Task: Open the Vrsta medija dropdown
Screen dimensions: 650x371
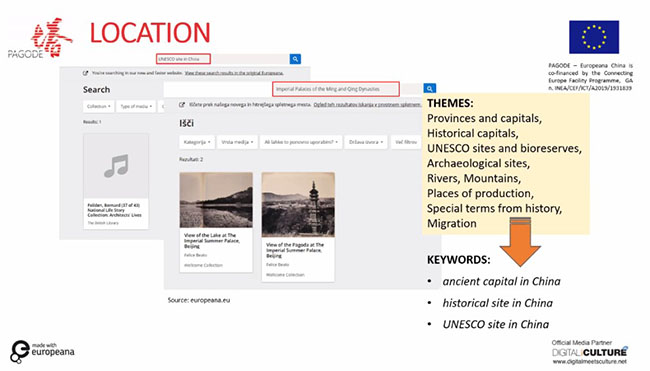Action: tap(237, 142)
